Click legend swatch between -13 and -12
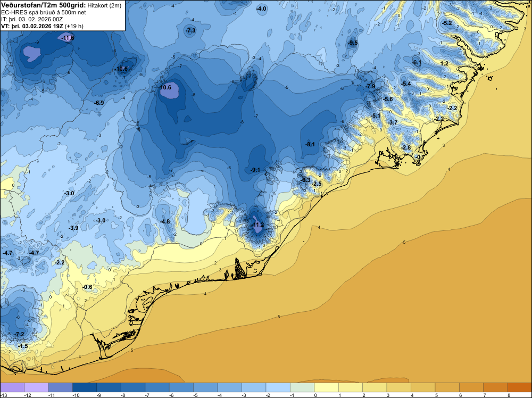Image resolution: width=532 pixels, height=398 pixels. pos(12,387)
